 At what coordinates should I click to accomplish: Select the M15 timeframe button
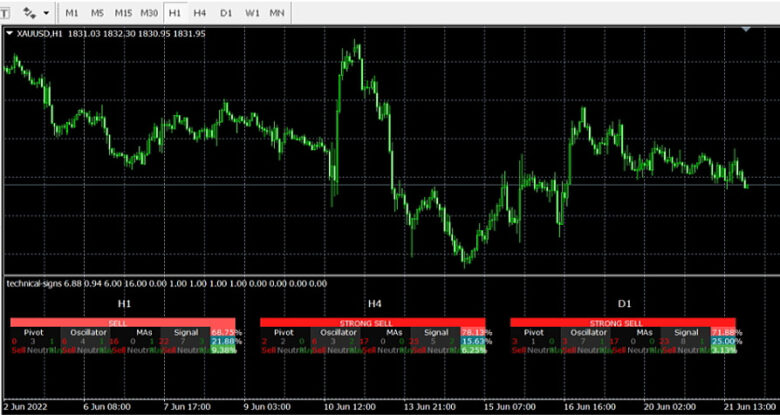pyautogui.click(x=123, y=13)
